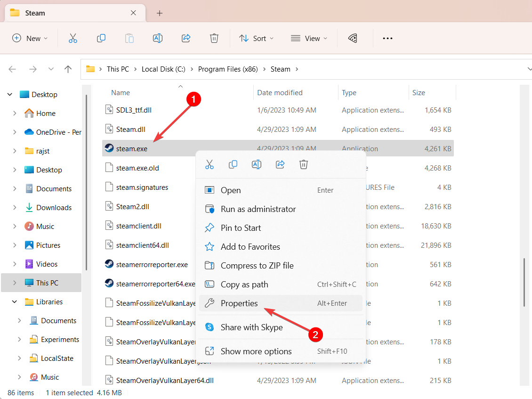Screen dimensions: 532x399
Task: Click the Copy icon in the context menu
Action: (x=233, y=165)
